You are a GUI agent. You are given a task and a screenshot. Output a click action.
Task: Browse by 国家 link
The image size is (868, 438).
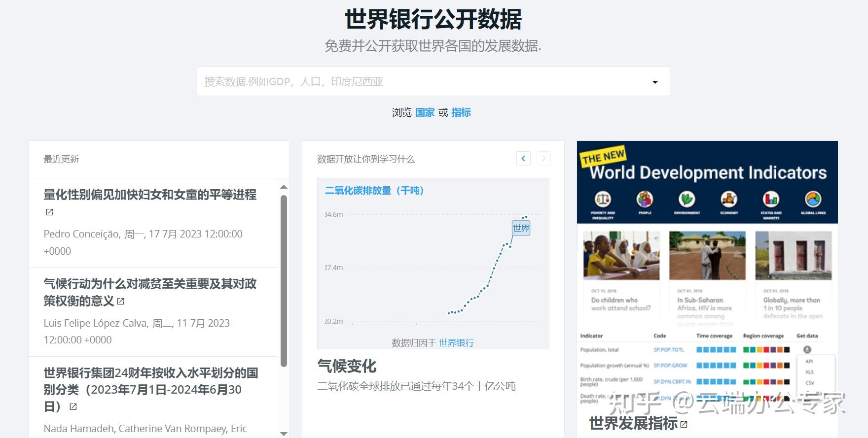(425, 112)
